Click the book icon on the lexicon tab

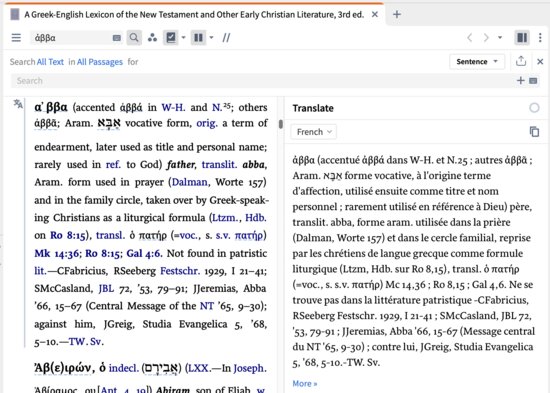(15, 14)
